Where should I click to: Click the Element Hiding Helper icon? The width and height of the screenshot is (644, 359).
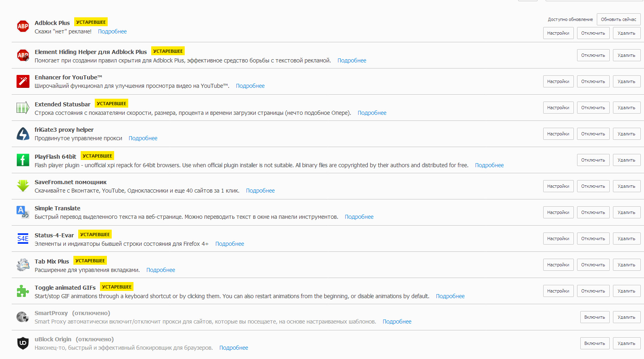(23, 55)
